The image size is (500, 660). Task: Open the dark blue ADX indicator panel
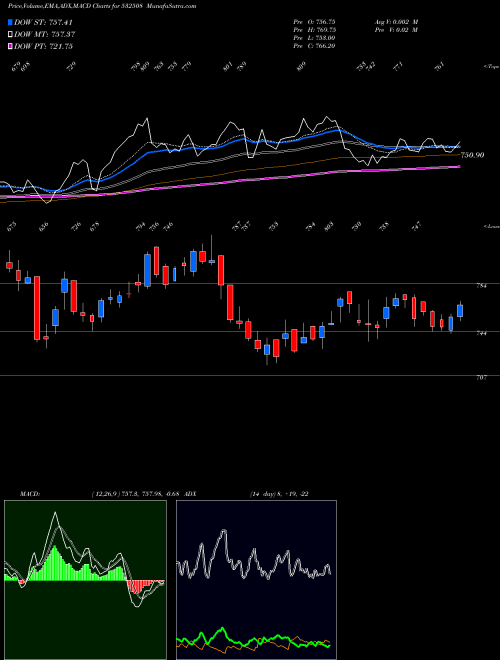[256, 580]
